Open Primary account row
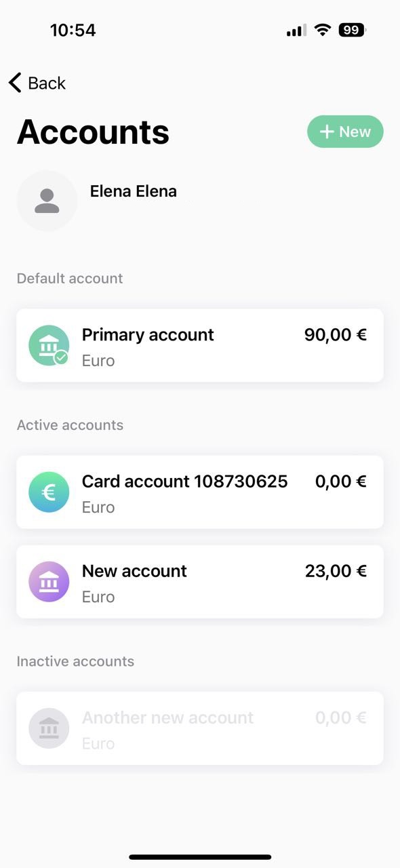 pyautogui.click(x=200, y=345)
